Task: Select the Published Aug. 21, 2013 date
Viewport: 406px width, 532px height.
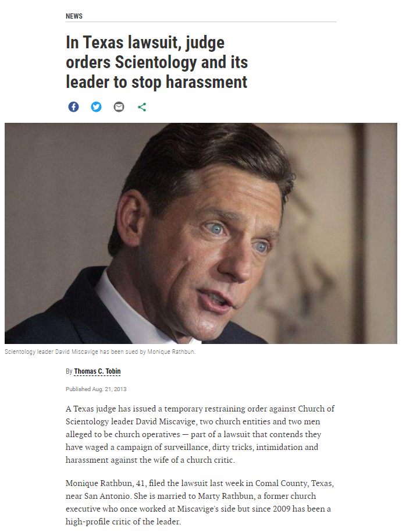Action: 96,389
